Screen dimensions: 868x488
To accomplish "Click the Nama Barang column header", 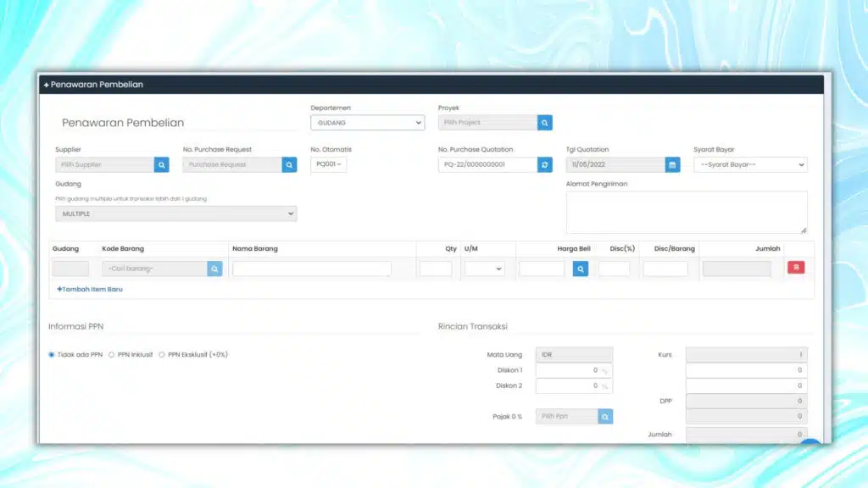I will (255, 249).
